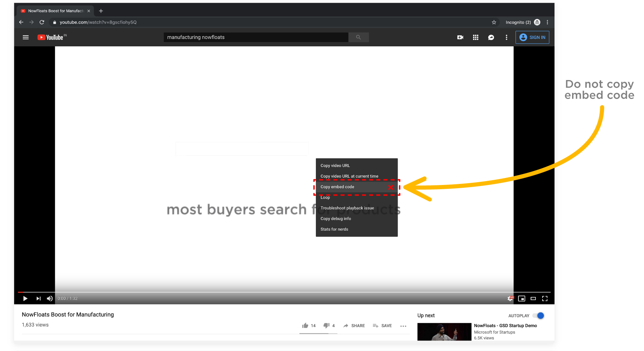This screenshot has width=644, height=351.
Task: Click the search magnifier button
Action: click(x=358, y=37)
